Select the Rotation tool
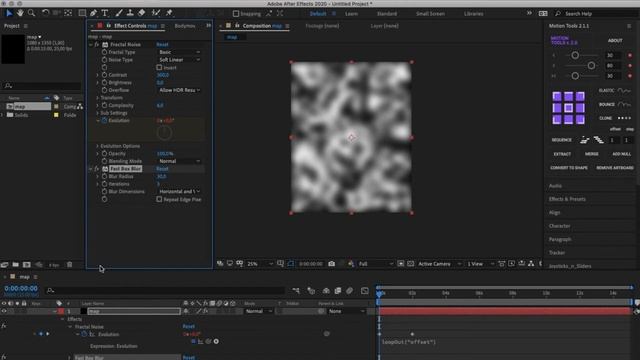The height and width of the screenshot is (360, 640). point(45,13)
